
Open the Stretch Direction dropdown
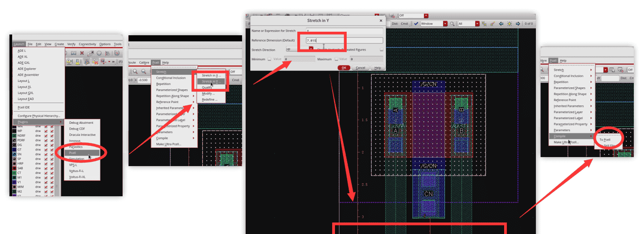299,49
